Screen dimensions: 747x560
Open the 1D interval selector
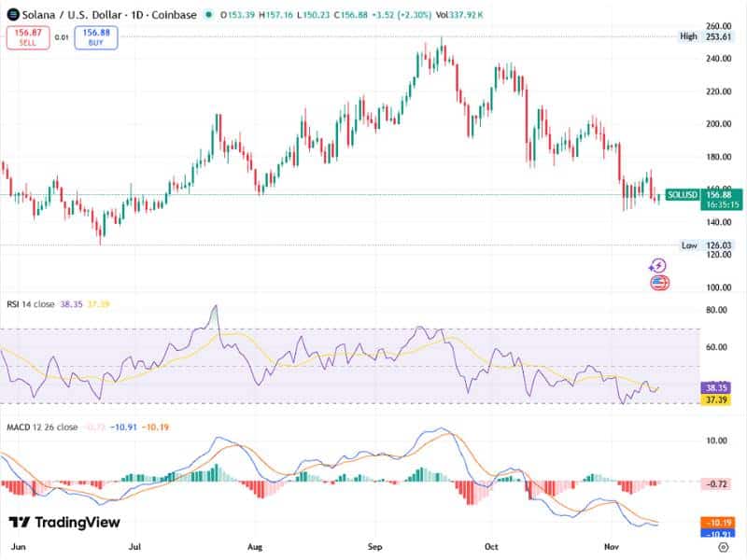click(x=136, y=14)
